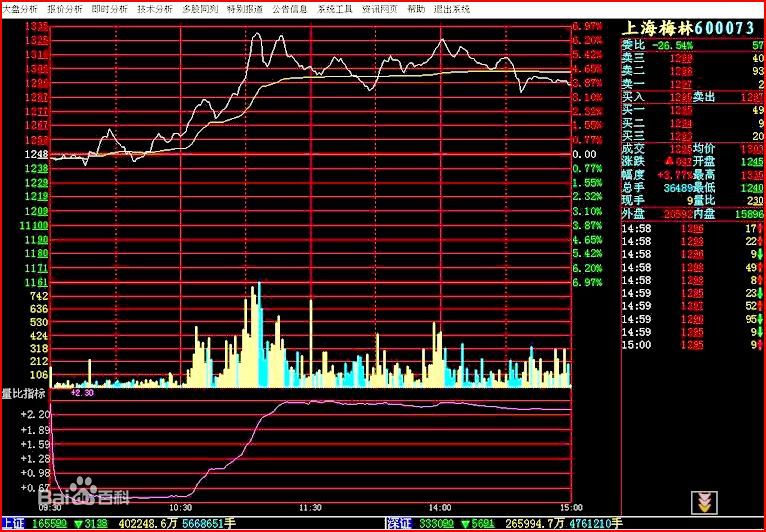
Task: Click red up arrow beside 52 lots
Action: coord(761,306)
